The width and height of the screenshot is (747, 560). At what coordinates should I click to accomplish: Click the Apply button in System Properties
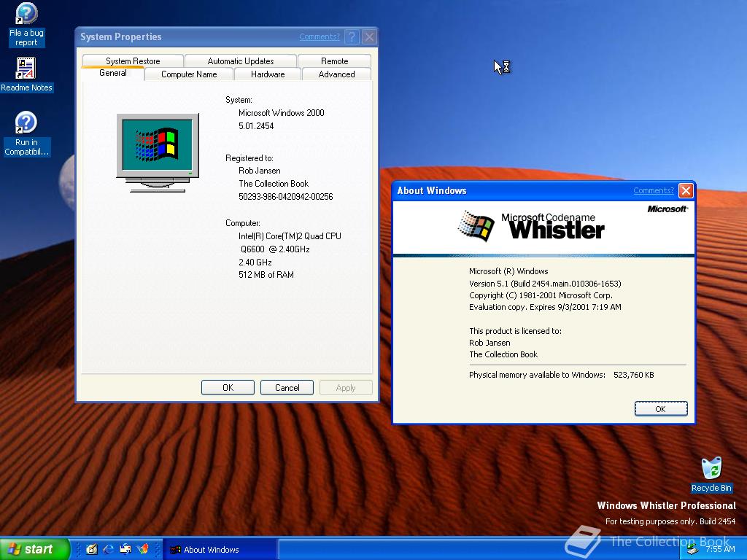coord(346,388)
